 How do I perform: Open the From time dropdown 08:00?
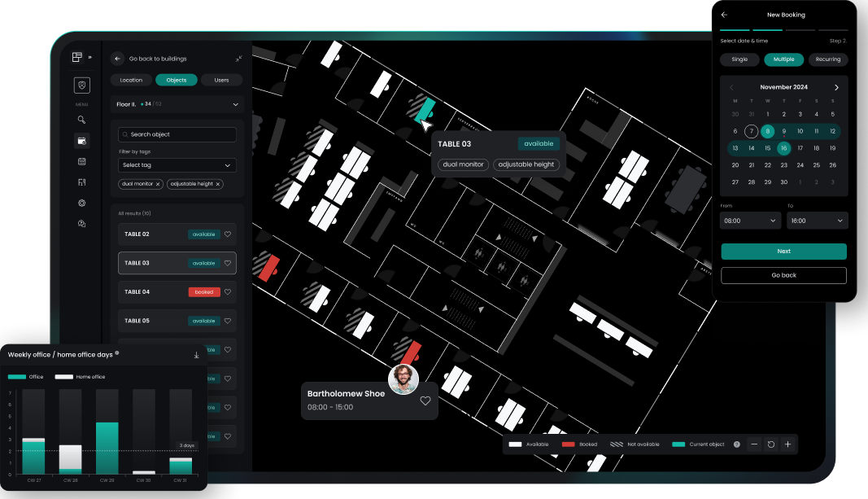750,221
